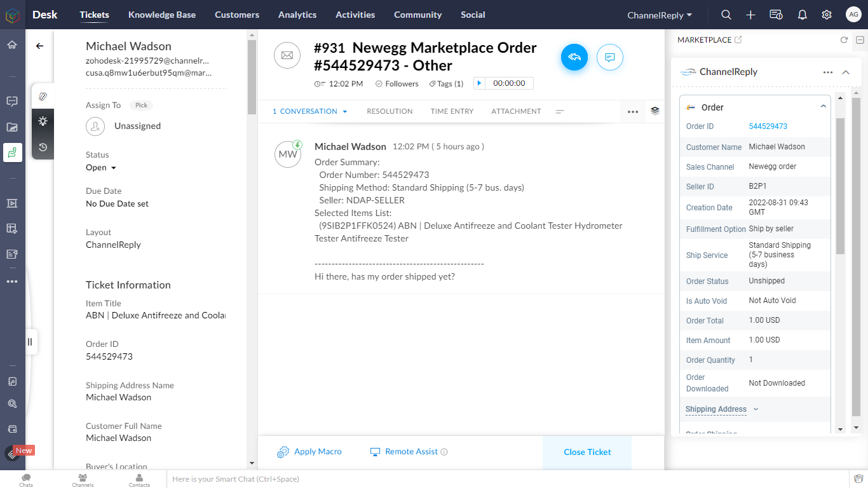Click the plus add-new icon
Image resolution: width=868 pixels, height=488 pixels.
coord(750,15)
